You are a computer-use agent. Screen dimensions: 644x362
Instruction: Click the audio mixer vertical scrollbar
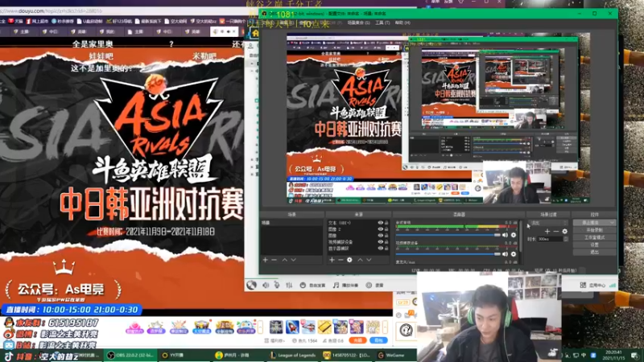point(521,236)
